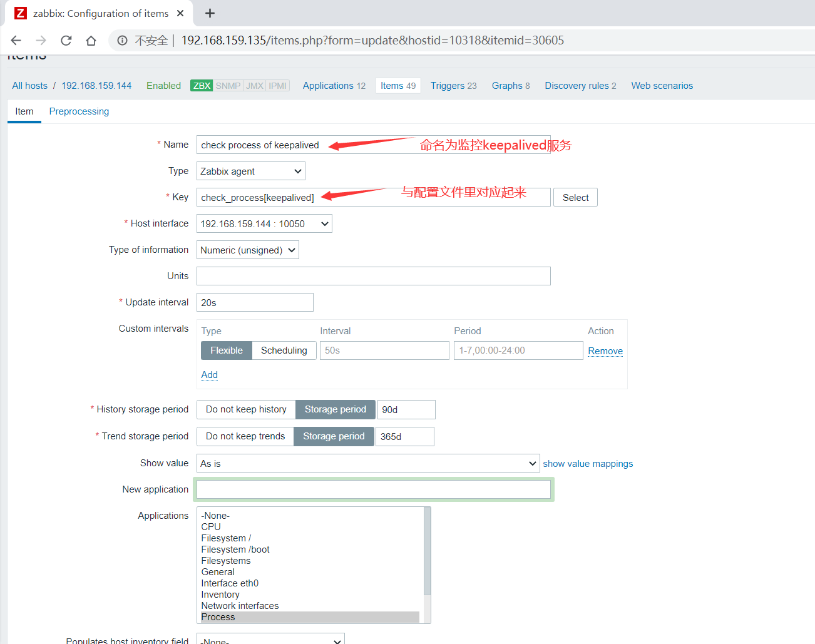
Task: Select Filesystem / in Applications list
Action: coord(310,538)
